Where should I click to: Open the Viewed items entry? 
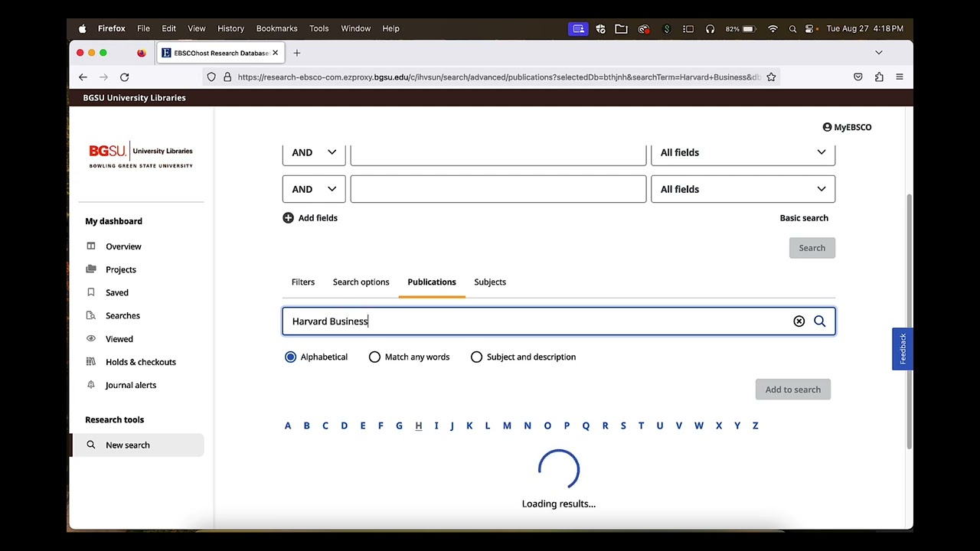(x=119, y=339)
